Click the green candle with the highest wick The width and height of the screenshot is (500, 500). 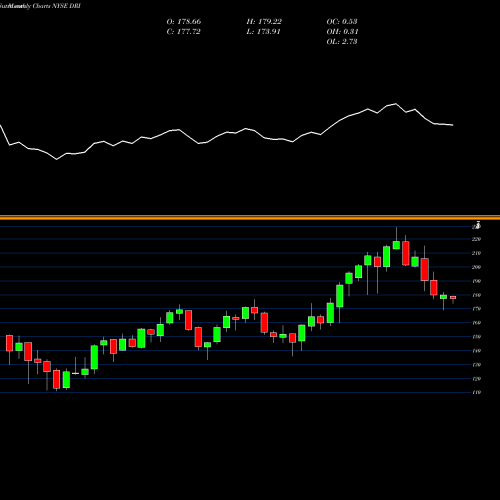coord(396,245)
